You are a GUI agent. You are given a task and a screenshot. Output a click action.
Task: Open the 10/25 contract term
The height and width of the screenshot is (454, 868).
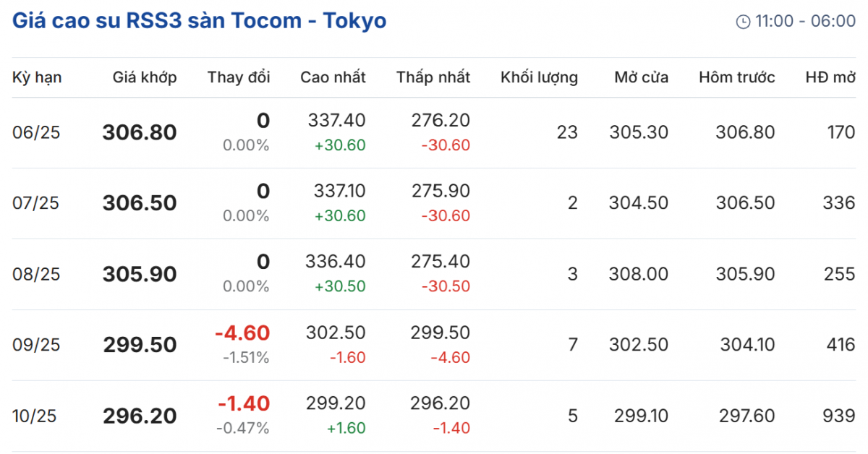coord(36,416)
